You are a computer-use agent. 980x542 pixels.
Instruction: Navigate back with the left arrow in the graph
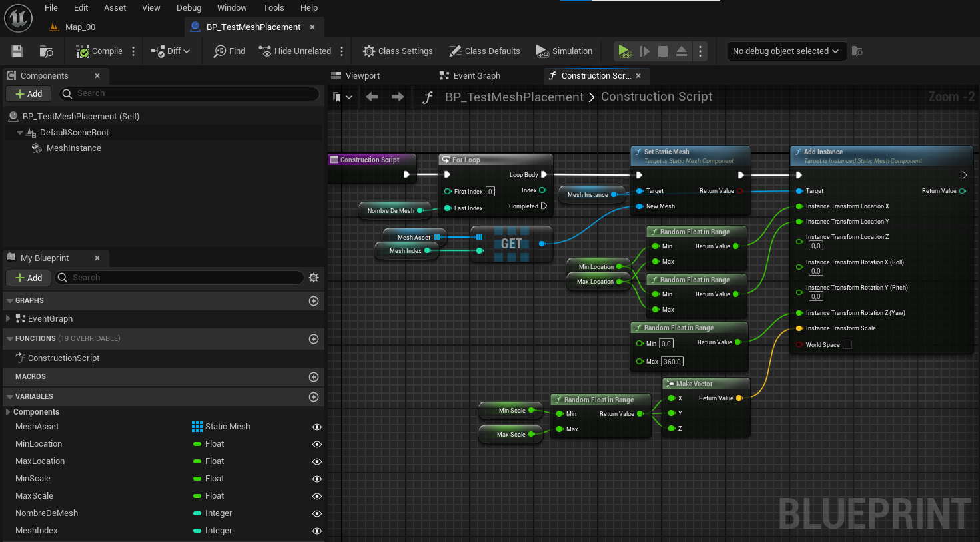[372, 97]
